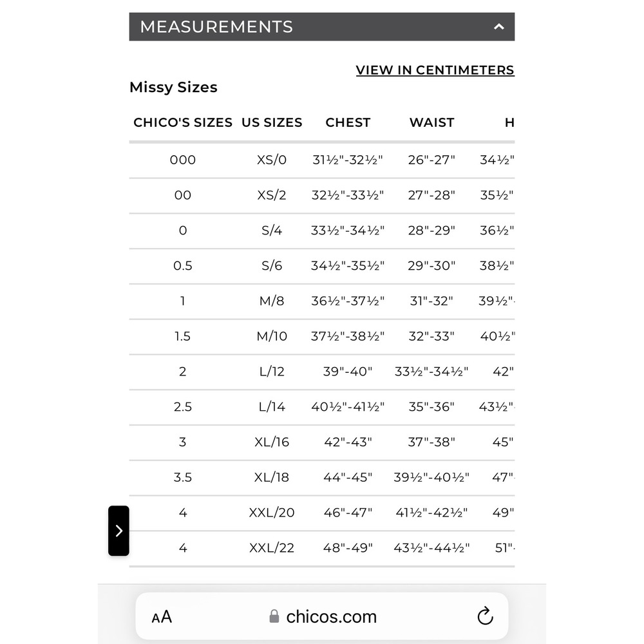Select chest measurement 42"-43" cell
This screenshot has width=644, height=644.
coord(348,442)
